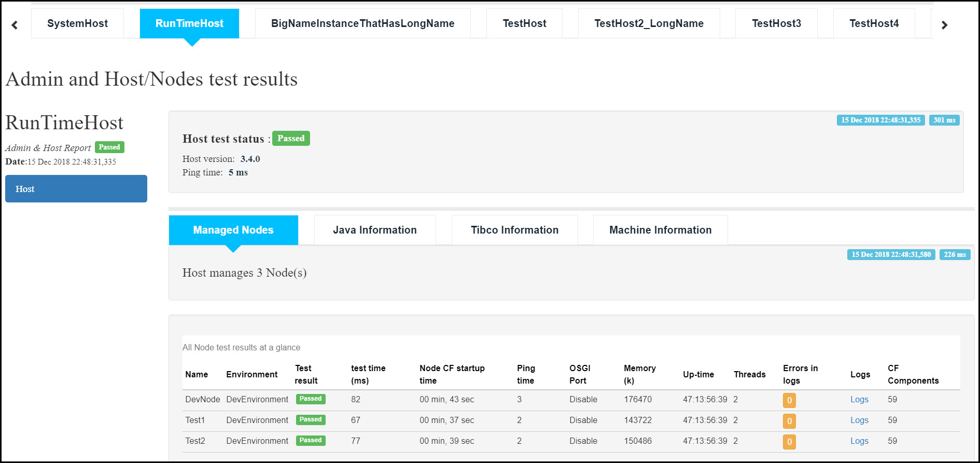
Task: Click the 301 ms duration badge
Action: pos(944,120)
